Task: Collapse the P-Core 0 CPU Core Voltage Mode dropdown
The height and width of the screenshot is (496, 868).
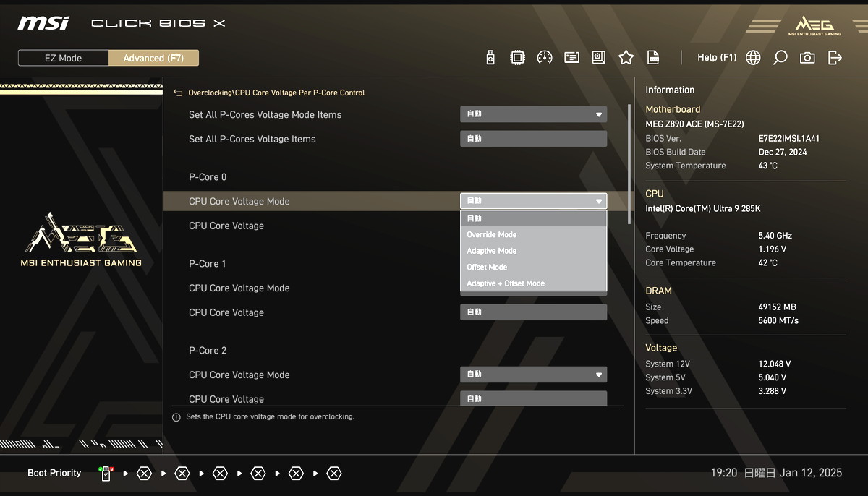Action: coord(533,201)
